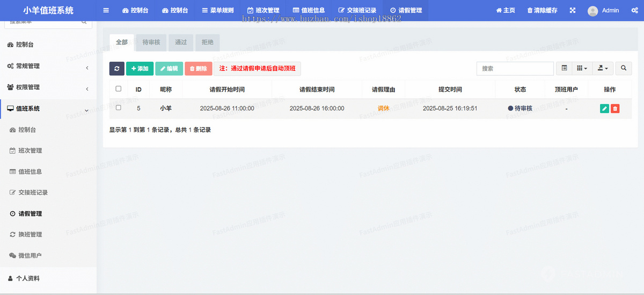The height and width of the screenshot is (295, 644).
Task: Click the 小羊值班系统 logo title
Action: pos(48,10)
